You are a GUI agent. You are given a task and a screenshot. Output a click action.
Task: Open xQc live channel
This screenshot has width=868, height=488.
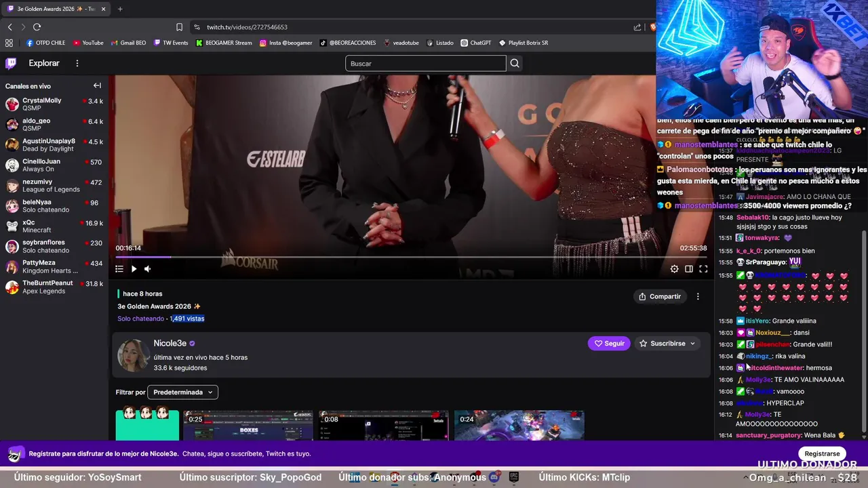(x=54, y=226)
